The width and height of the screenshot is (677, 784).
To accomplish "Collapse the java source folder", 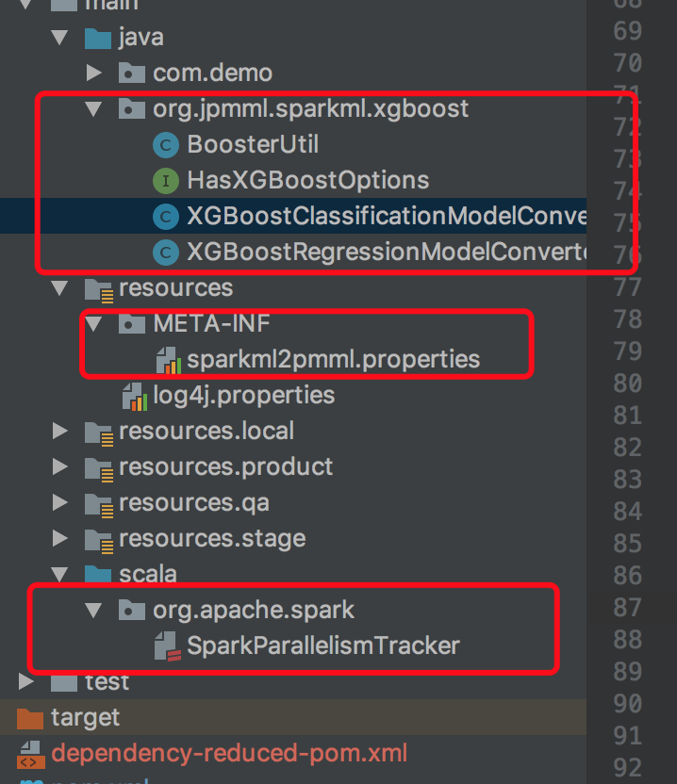I will [59, 37].
